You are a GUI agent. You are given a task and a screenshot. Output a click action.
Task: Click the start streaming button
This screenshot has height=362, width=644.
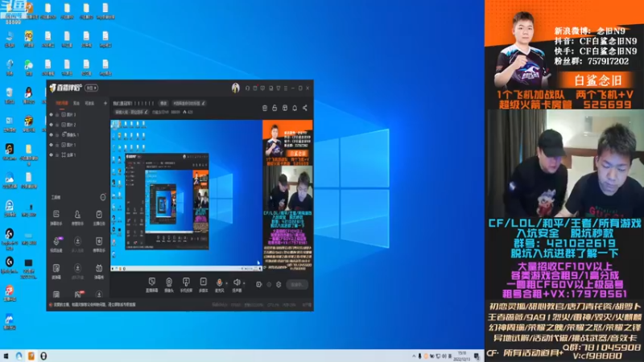click(x=297, y=285)
